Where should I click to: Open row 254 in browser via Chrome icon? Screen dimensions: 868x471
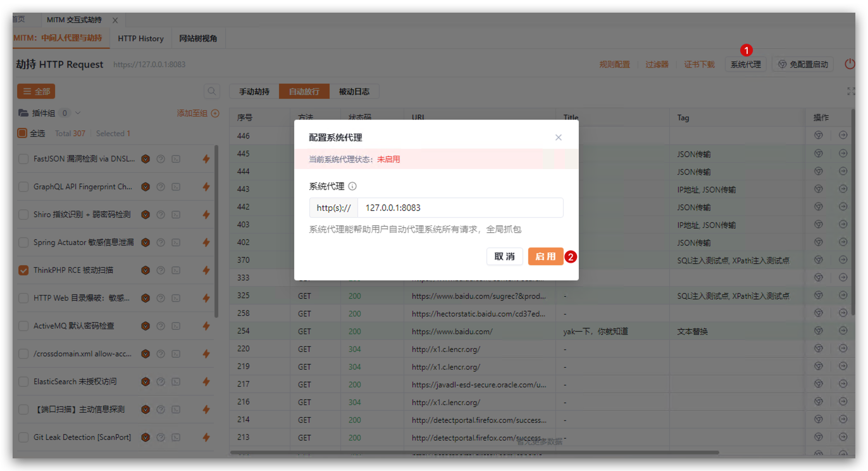point(818,330)
